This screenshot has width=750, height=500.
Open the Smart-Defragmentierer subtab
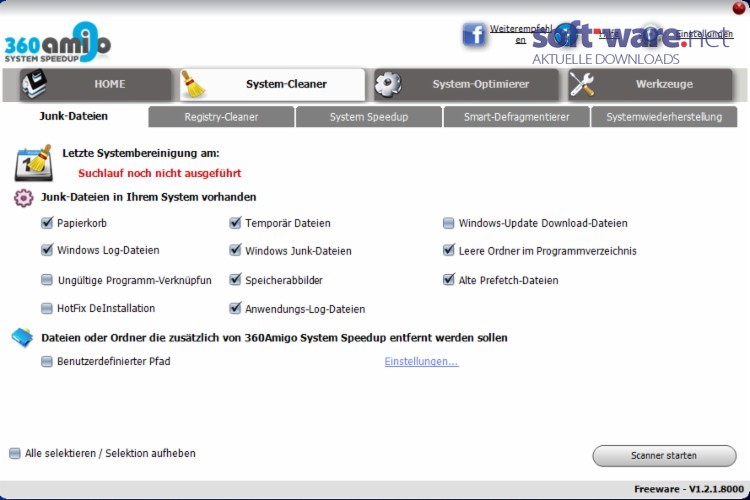pos(517,117)
